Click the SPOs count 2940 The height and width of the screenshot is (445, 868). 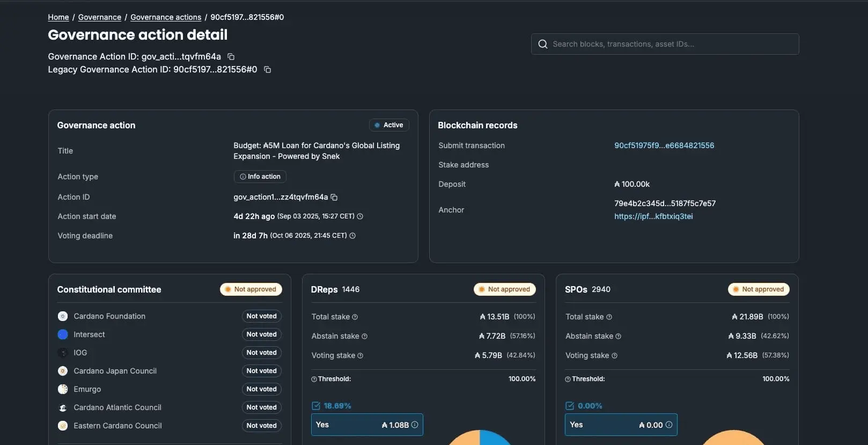pos(601,289)
